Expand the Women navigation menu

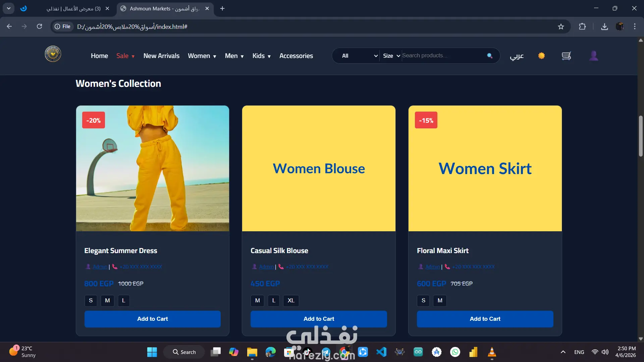coord(202,56)
